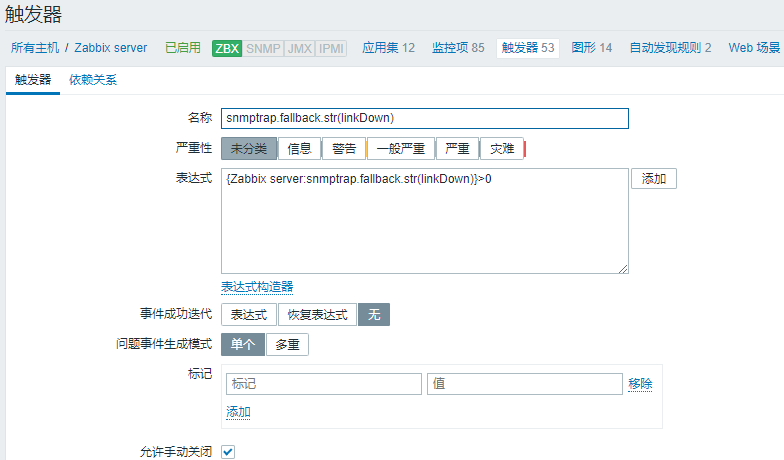Screen dimensions: 784x460
Task: Click the 添加 button beside the expression
Action: (654, 178)
